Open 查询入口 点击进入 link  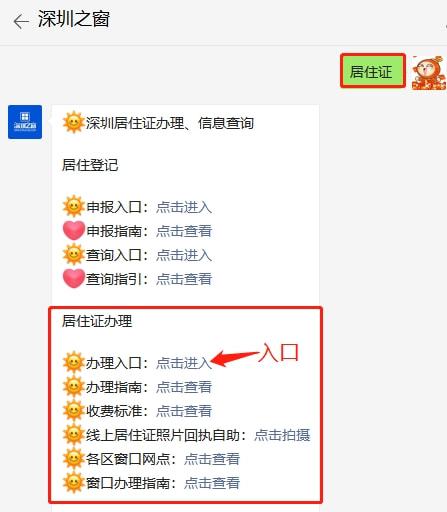point(184,255)
